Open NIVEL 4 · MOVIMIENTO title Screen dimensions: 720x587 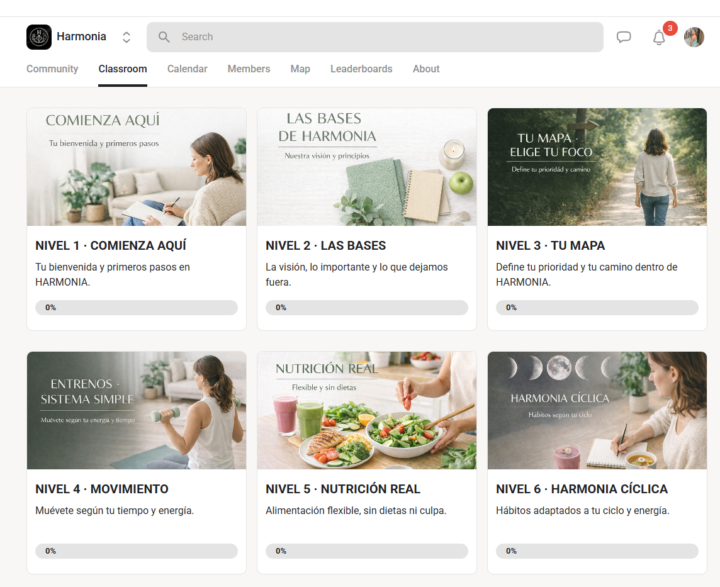pos(102,489)
